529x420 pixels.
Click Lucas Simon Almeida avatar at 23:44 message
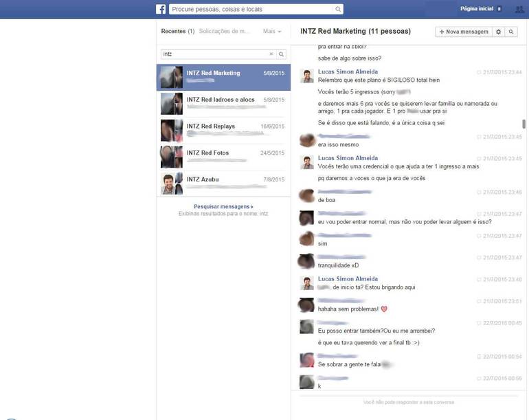[306, 76]
